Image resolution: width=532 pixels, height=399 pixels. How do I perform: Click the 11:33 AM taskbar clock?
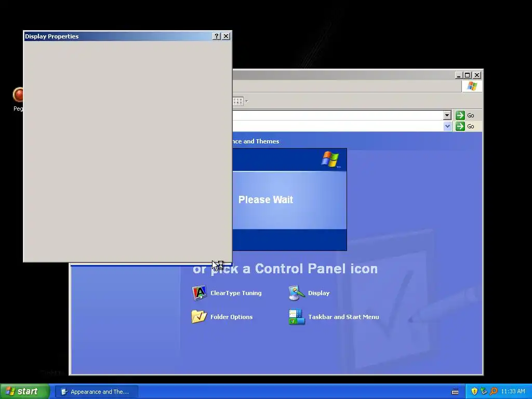tap(513, 391)
